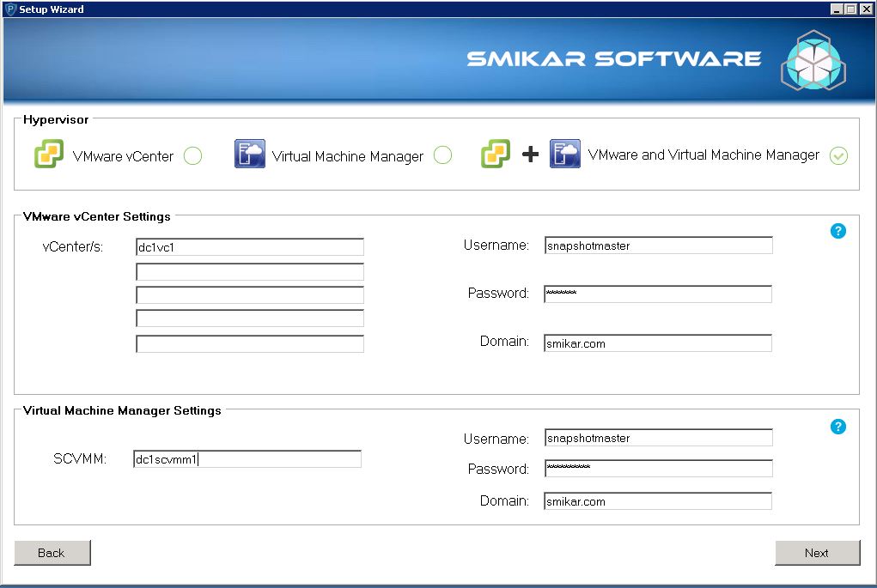Screen dimensions: 877x588
Task: Click the third vCenter server field
Action: click(250, 295)
